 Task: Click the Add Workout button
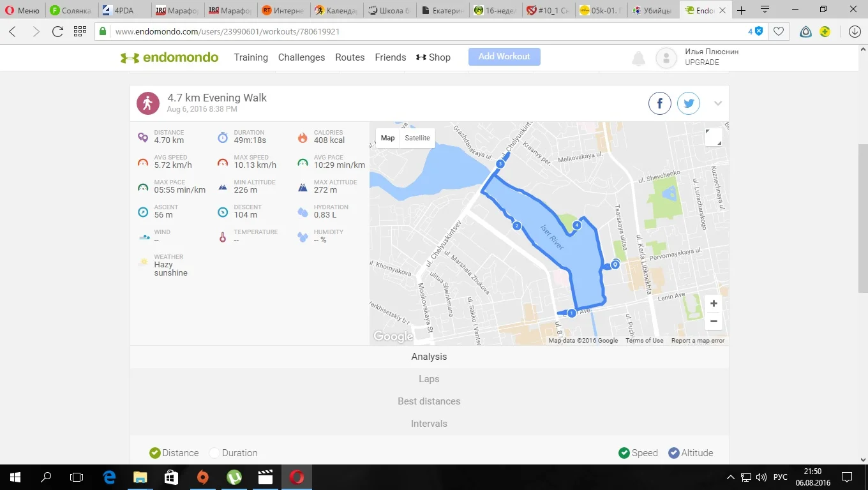(504, 57)
